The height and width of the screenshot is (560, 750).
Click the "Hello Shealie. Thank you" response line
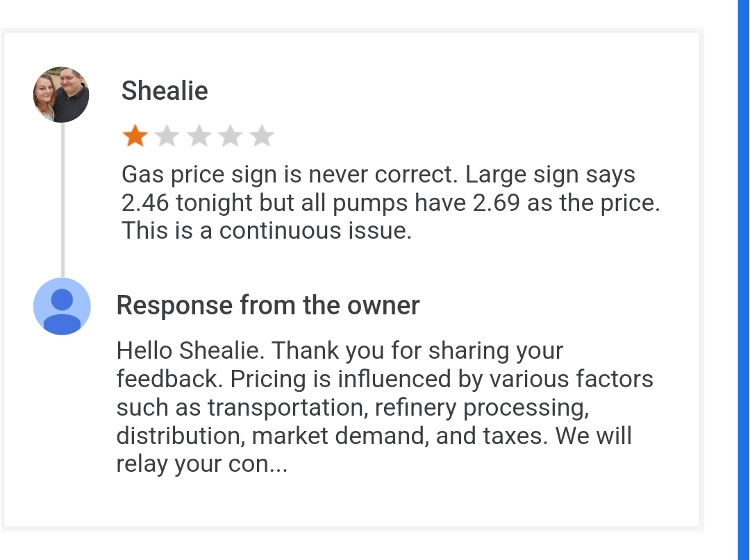340,350
